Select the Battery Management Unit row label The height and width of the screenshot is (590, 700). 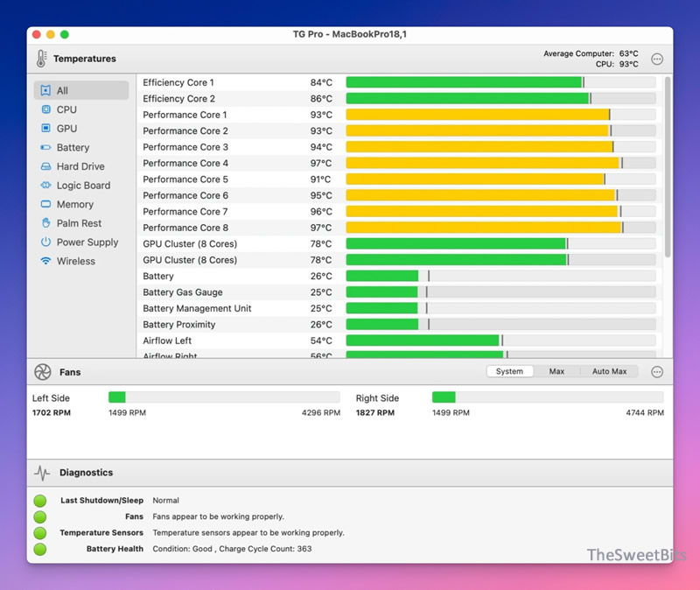[x=197, y=309]
